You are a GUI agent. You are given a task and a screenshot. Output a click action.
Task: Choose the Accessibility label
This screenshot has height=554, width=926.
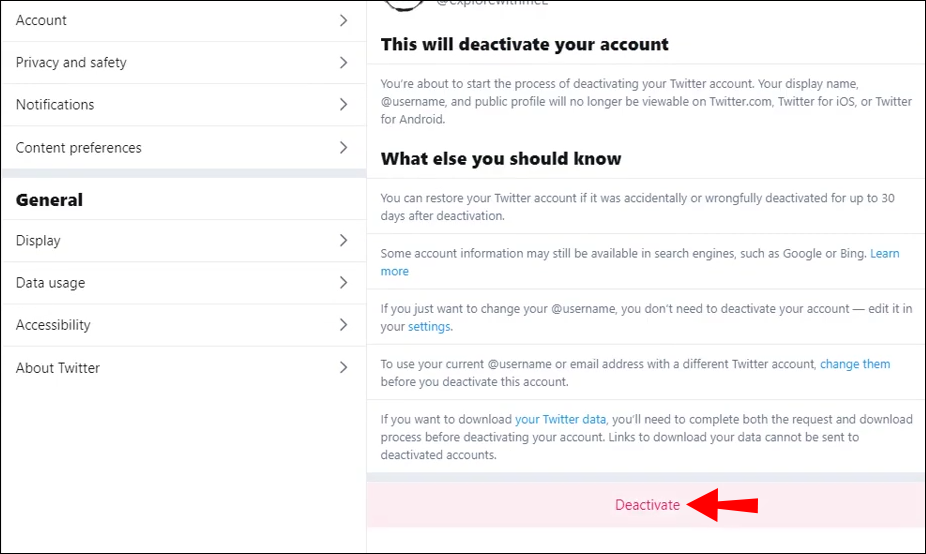pos(53,325)
